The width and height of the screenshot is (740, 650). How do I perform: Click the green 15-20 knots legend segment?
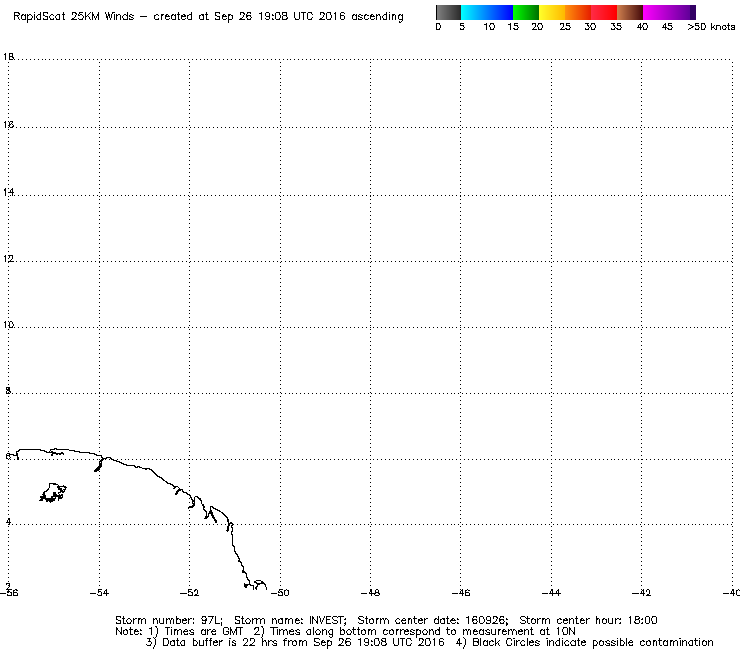[526, 12]
